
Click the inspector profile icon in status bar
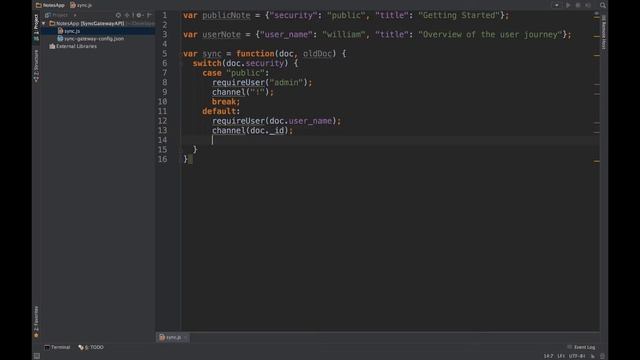(x=602, y=356)
